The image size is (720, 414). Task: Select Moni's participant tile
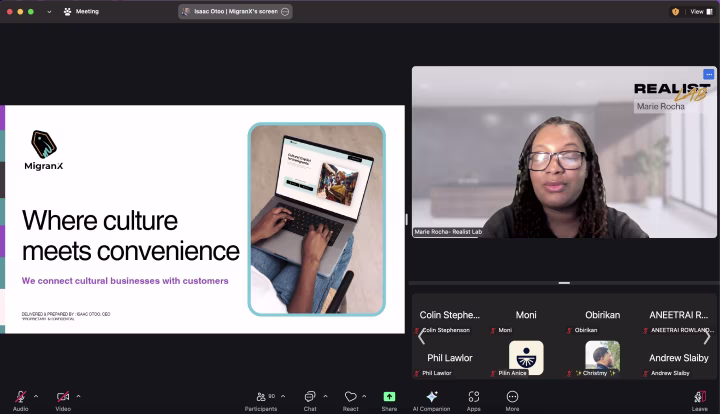point(526,315)
